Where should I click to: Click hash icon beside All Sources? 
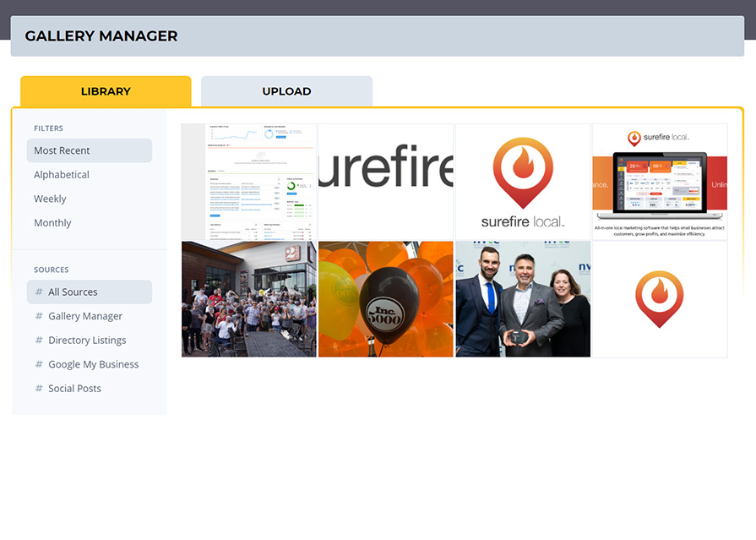coord(39,292)
